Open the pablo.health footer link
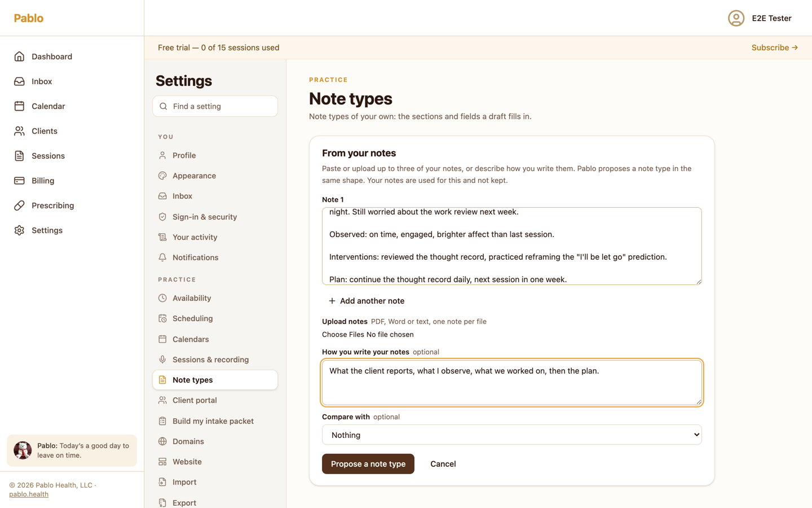812x508 pixels. 29,494
